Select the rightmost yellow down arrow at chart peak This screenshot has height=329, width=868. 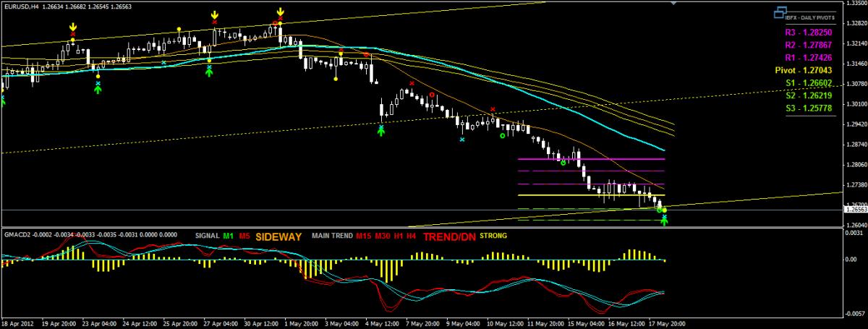click(281, 12)
